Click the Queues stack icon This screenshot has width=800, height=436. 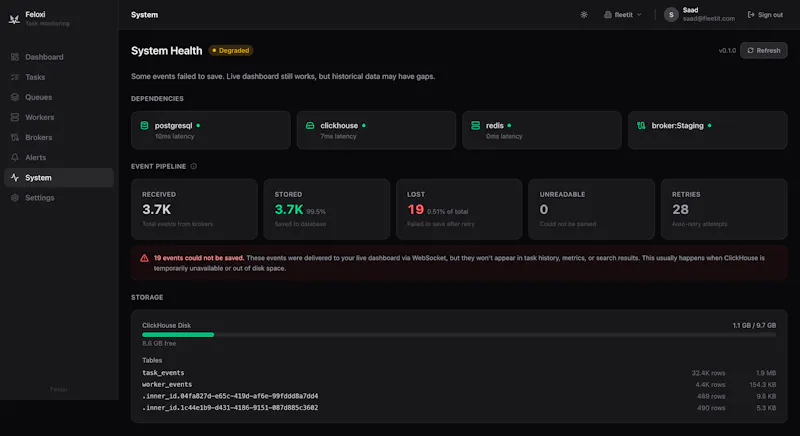click(15, 97)
